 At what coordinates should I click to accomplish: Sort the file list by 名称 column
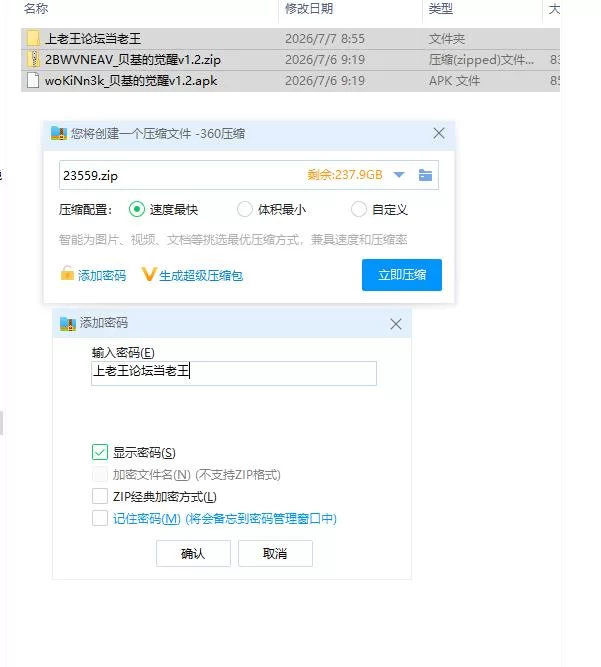pyautogui.click(x=36, y=9)
